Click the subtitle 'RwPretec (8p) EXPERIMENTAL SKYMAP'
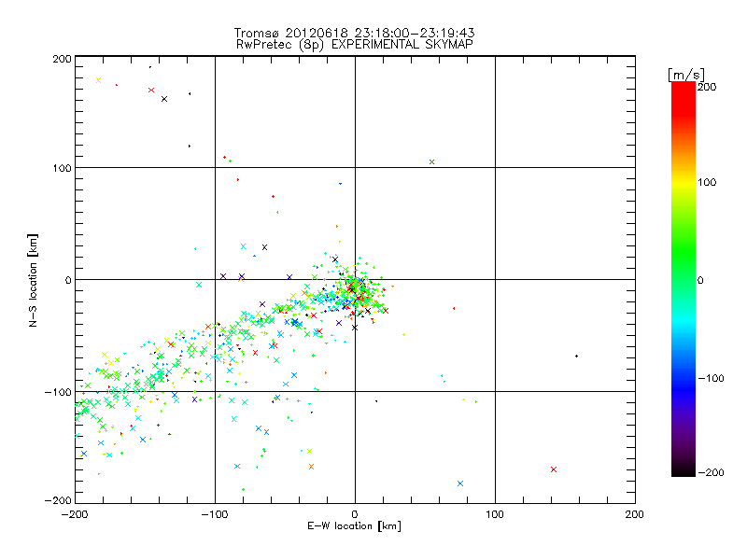 pyautogui.click(x=355, y=44)
